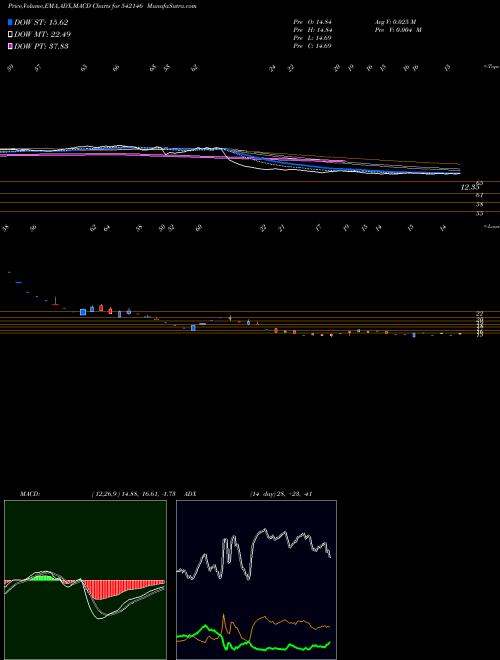Click the 'Pre L: 14.69' value
Viewport: 500px width, 660px height.
pos(313,38)
